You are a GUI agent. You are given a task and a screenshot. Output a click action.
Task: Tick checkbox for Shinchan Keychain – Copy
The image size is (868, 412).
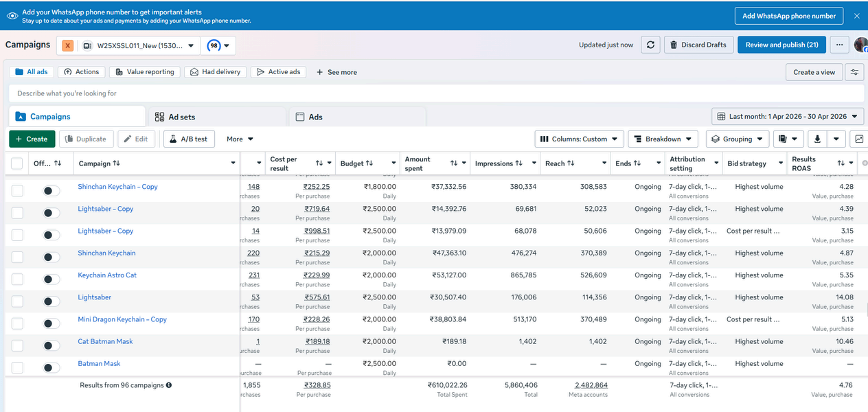[17, 190]
